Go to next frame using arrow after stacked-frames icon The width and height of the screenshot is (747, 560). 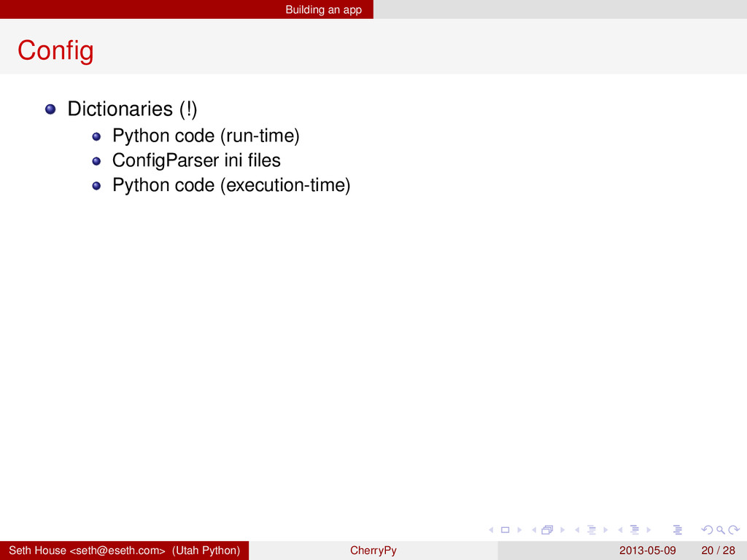[x=562, y=529]
